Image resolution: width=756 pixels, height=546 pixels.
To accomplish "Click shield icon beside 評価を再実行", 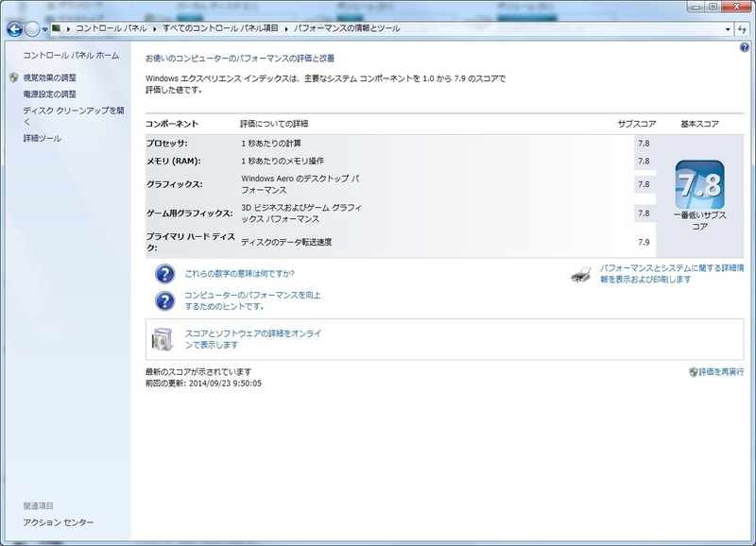I will click(694, 371).
